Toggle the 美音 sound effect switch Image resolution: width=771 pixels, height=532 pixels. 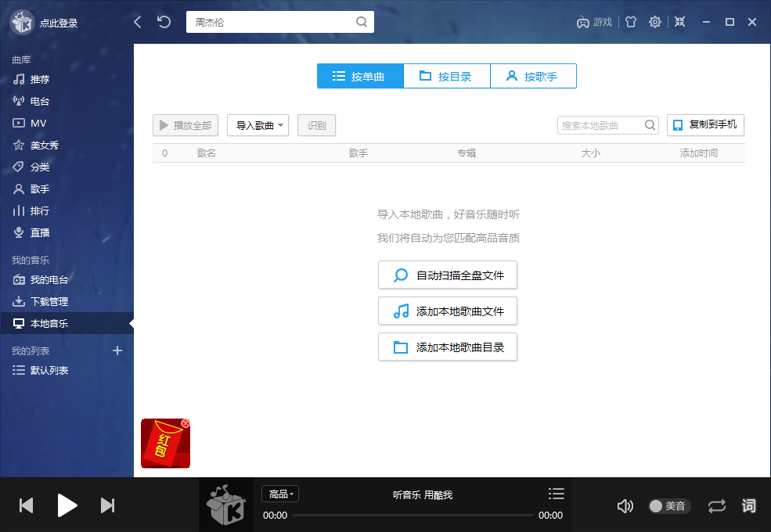669,506
